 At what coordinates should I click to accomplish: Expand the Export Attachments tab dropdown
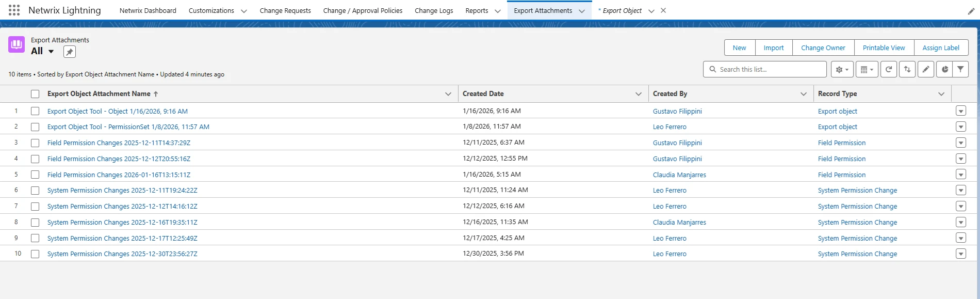(582, 11)
